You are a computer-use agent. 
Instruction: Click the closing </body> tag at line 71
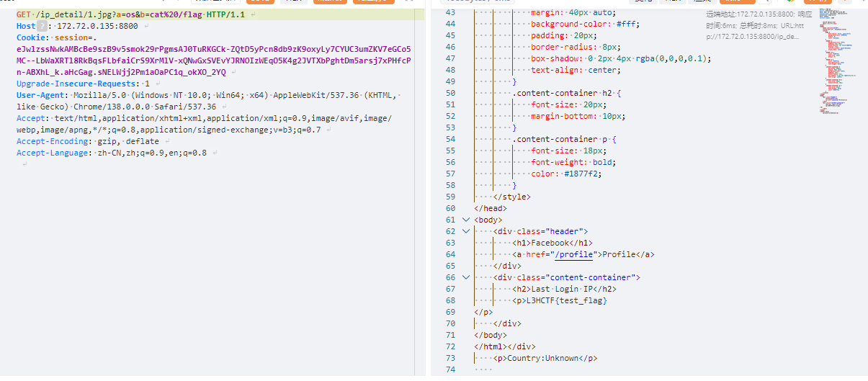(x=491, y=335)
